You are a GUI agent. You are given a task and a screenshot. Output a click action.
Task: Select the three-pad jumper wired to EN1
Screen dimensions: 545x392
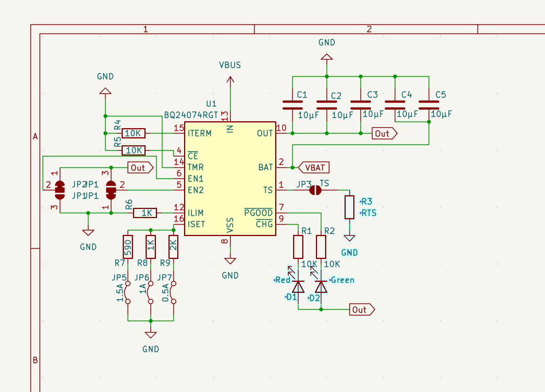(60, 190)
